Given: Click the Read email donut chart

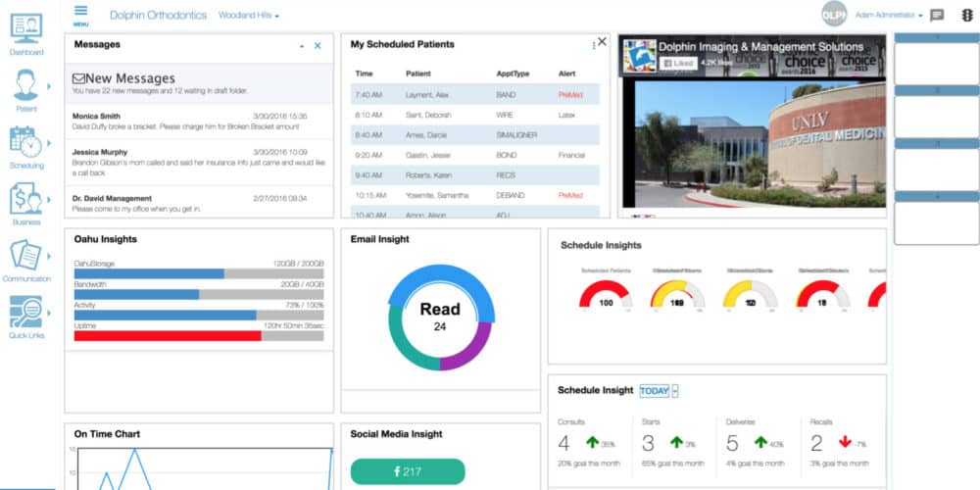Looking at the screenshot, I should [x=440, y=317].
